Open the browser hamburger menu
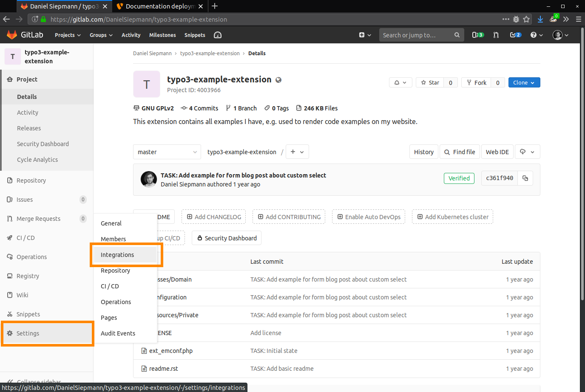The height and width of the screenshot is (392, 585). 578,19
